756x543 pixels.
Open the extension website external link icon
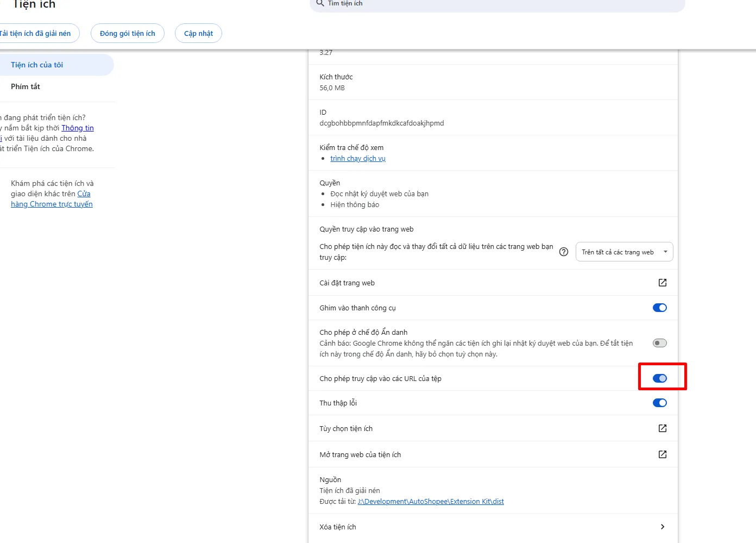tap(662, 454)
